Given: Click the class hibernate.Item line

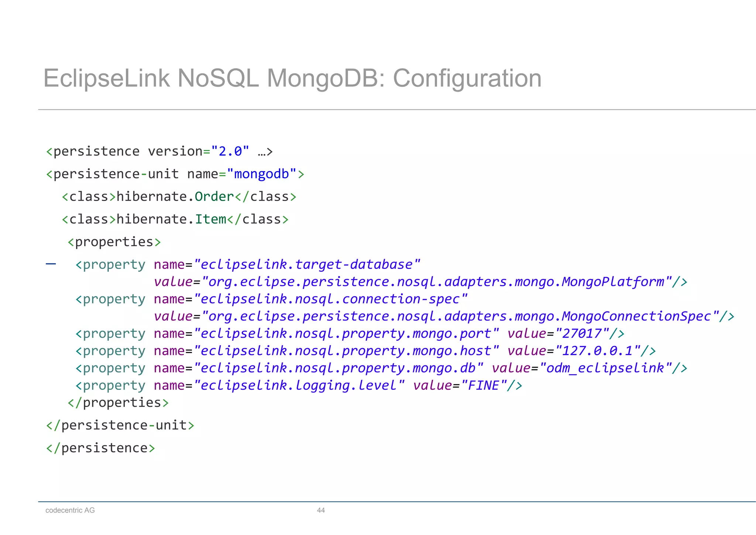Looking at the screenshot, I should coord(175,219).
